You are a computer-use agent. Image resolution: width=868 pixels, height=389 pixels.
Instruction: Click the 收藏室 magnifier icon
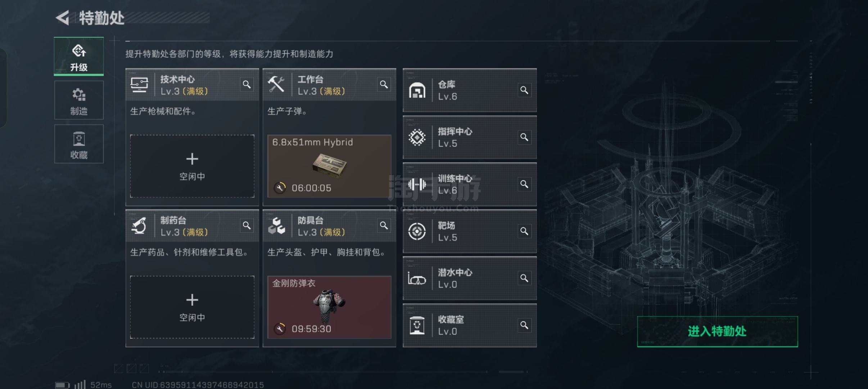[524, 325]
